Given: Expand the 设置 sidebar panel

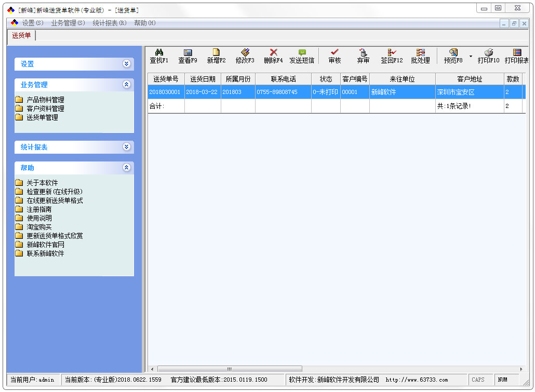Looking at the screenshot, I should [127, 64].
